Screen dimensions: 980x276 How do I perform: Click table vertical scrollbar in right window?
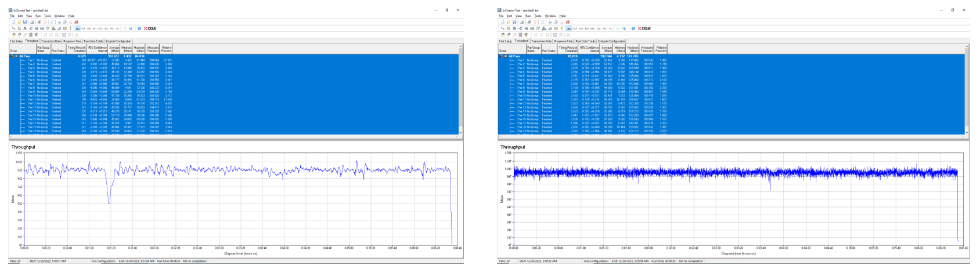click(967, 90)
